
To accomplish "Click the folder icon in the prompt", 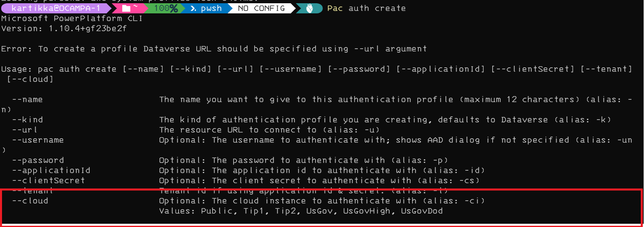I will pos(126,8).
